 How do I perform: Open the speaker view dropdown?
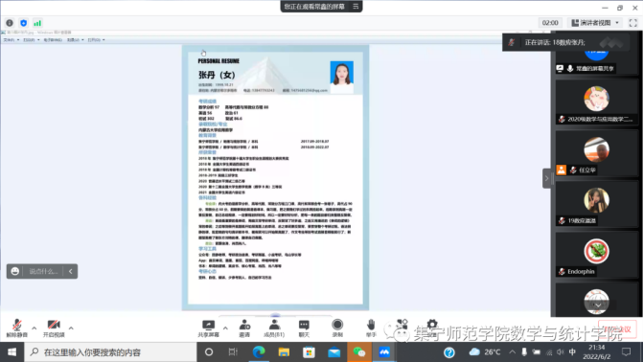595,23
